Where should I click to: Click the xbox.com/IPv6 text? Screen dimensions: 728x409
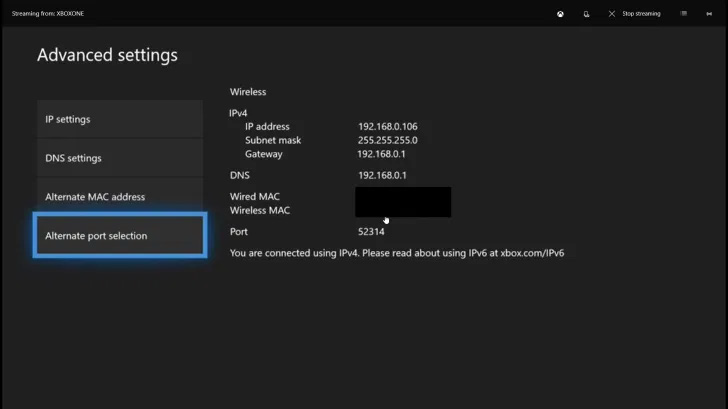(532, 253)
